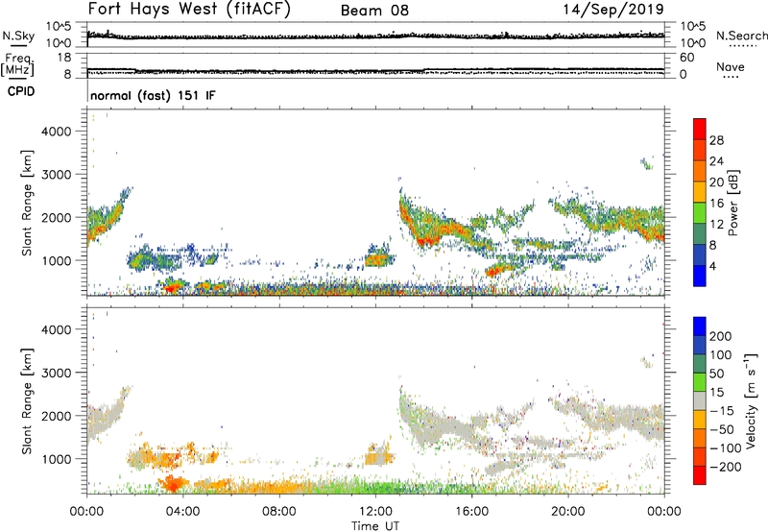
Task: Click the power scale value '4'
Action: coord(713,267)
